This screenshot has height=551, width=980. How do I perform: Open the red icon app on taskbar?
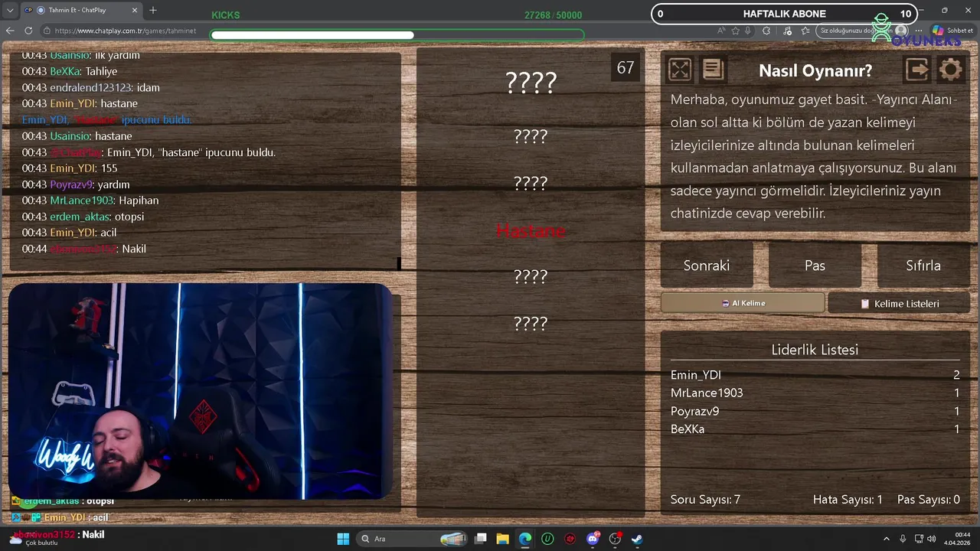click(x=570, y=539)
